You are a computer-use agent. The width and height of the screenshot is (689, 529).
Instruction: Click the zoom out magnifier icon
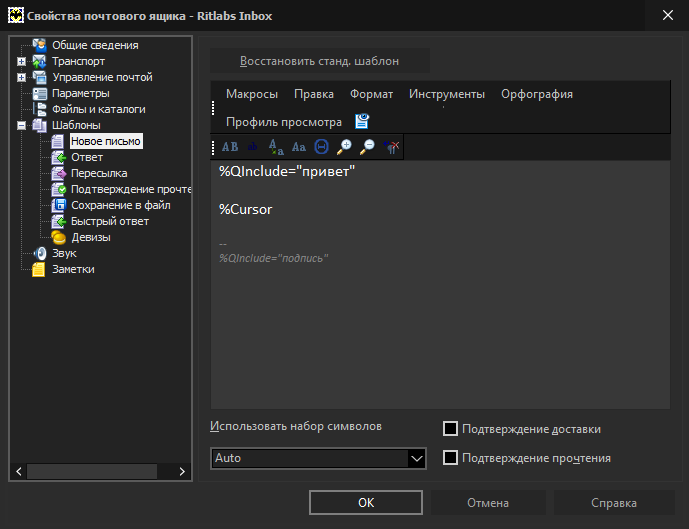coord(367,147)
